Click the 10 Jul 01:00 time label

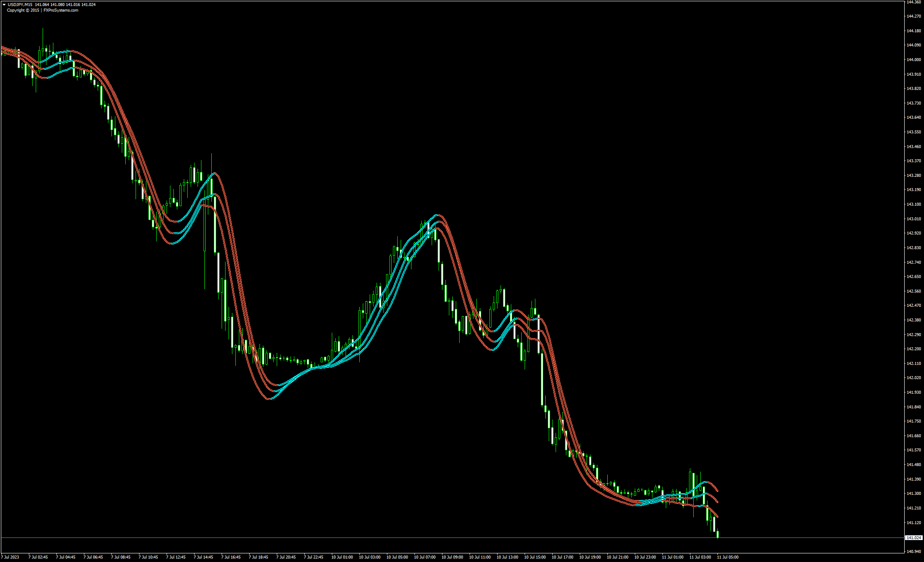(342, 557)
